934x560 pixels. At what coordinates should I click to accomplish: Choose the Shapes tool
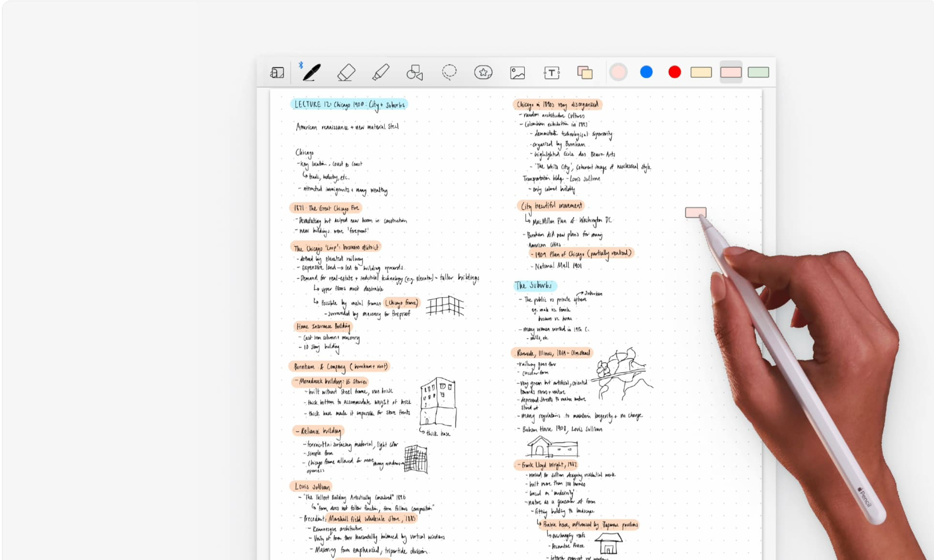pyautogui.click(x=415, y=72)
